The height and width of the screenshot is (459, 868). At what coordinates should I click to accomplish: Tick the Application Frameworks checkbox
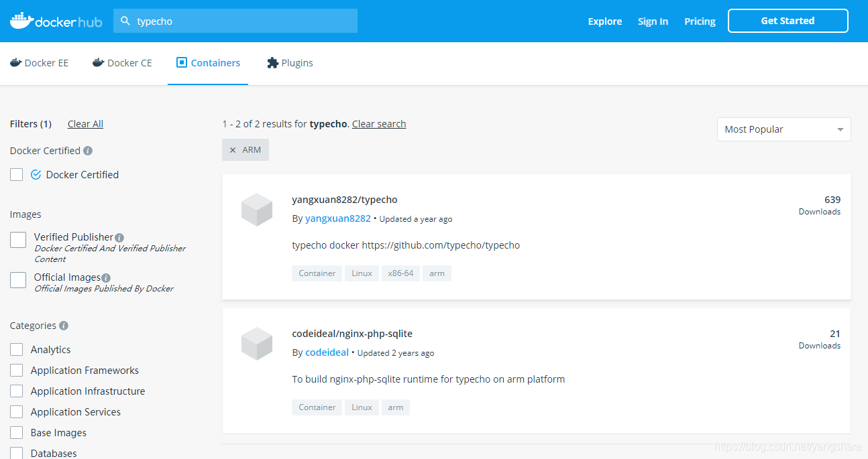(17, 371)
